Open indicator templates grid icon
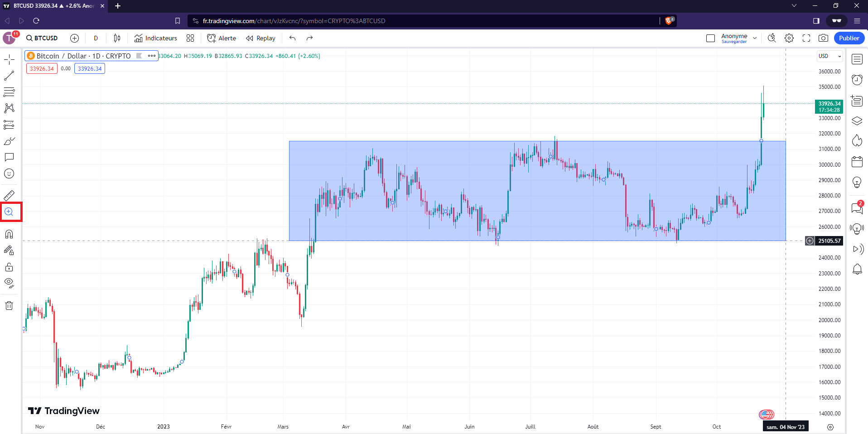Image resolution: width=868 pixels, height=434 pixels. [x=190, y=38]
